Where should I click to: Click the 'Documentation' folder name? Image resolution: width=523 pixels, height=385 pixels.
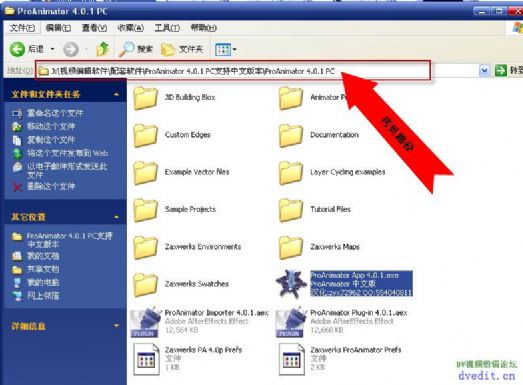click(x=335, y=134)
